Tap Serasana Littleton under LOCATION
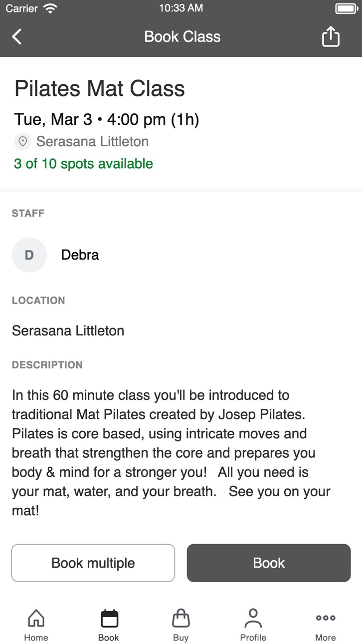 pos(68,330)
